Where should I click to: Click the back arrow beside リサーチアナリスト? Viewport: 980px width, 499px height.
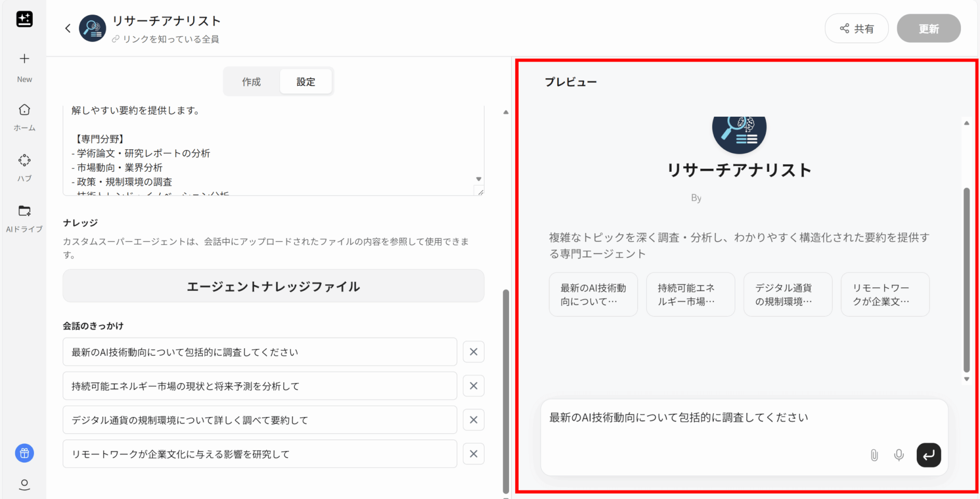(x=67, y=28)
